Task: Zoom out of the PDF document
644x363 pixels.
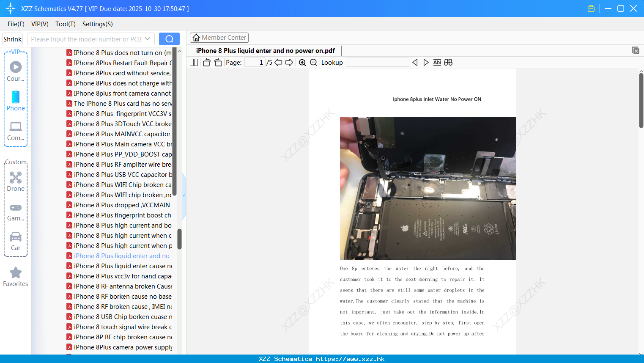Action: [x=313, y=63]
